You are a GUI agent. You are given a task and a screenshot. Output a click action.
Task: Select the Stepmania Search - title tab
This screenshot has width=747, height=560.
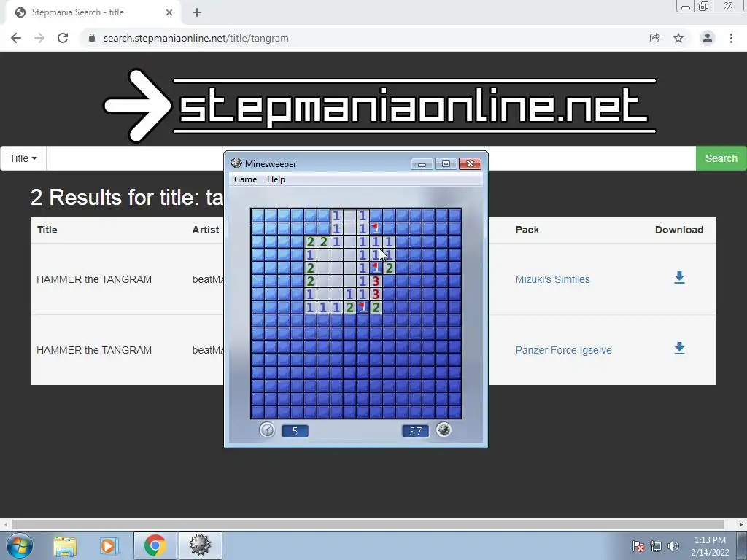pos(93,12)
